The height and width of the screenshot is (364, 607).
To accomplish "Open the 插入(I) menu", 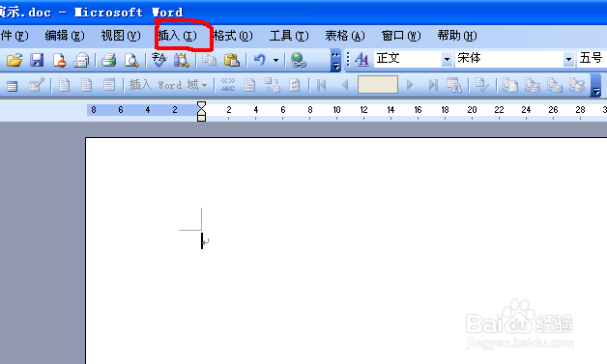I will 177,36.
